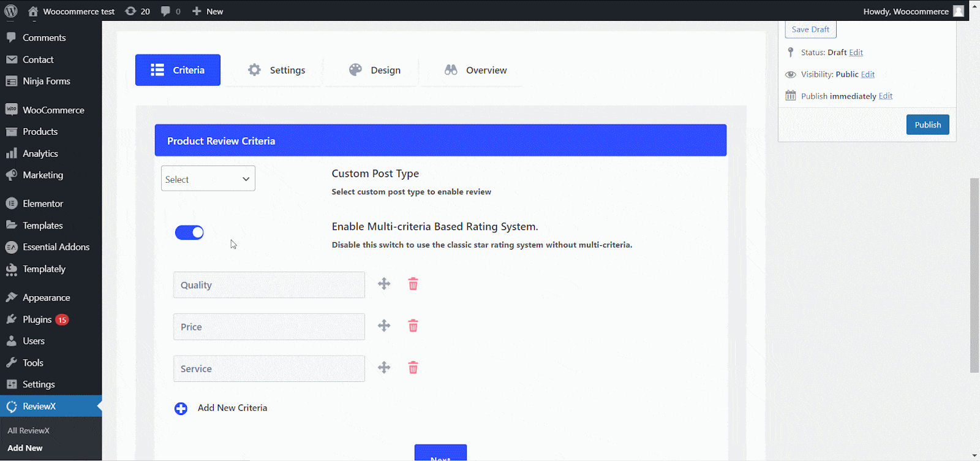Edit the Publish immediately schedule link

click(x=886, y=96)
